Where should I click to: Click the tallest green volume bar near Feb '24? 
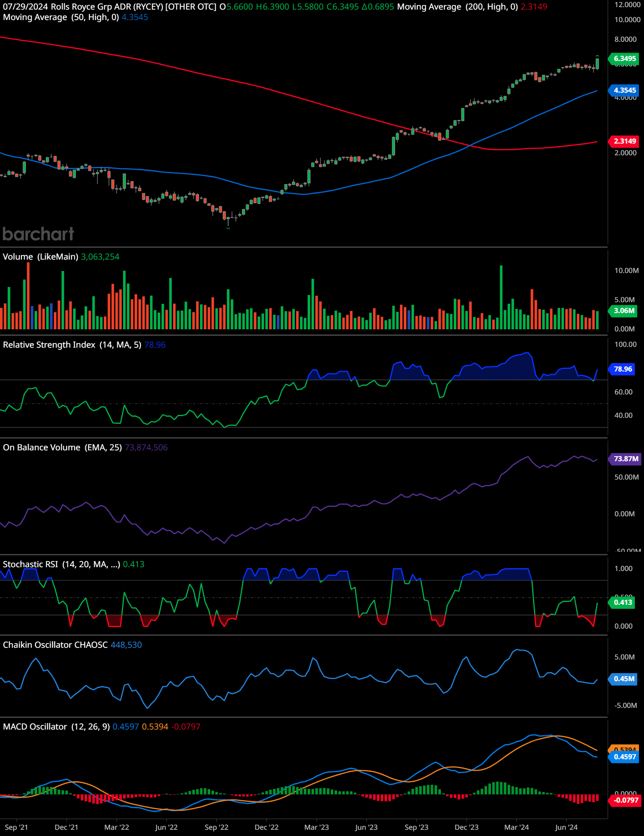[x=501, y=297]
